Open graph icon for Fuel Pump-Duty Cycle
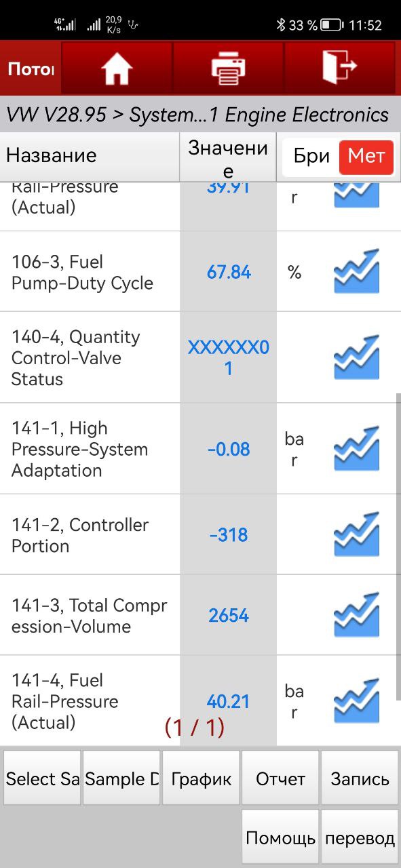The height and width of the screenshot is (868, 401). tap(356, 271)
